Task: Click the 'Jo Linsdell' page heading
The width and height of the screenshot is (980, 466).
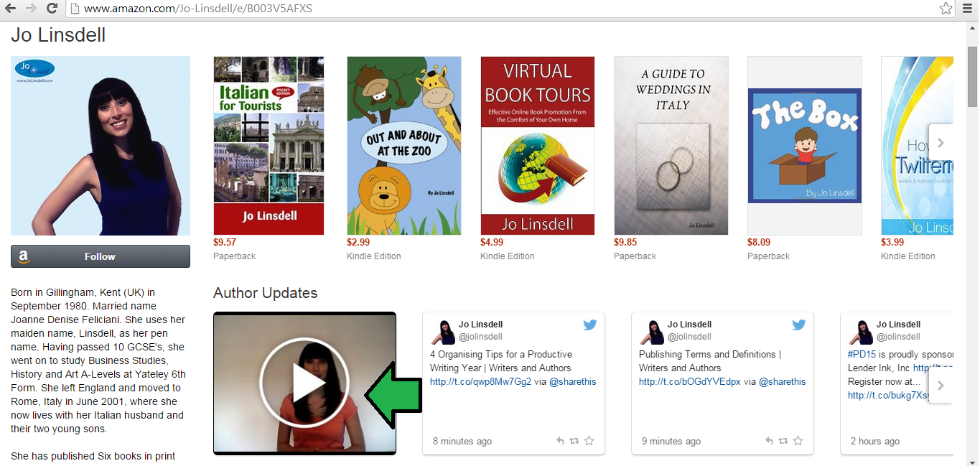Action: [x=58, y=34]
